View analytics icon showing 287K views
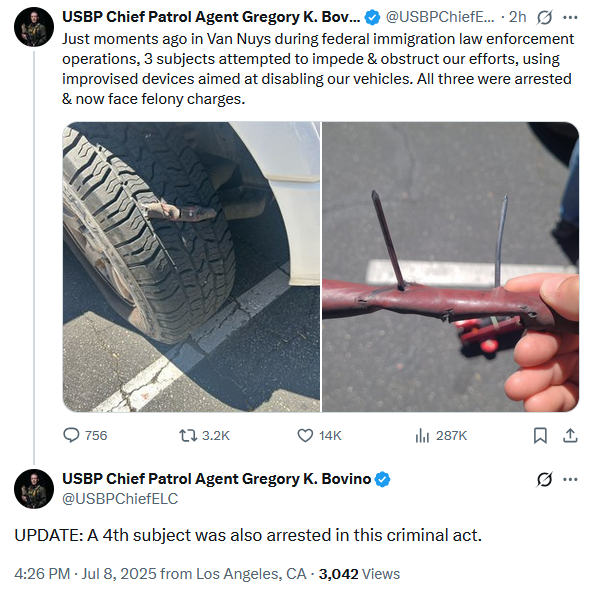Viewport: 592px width, 595px height. (x=422, y=435)
